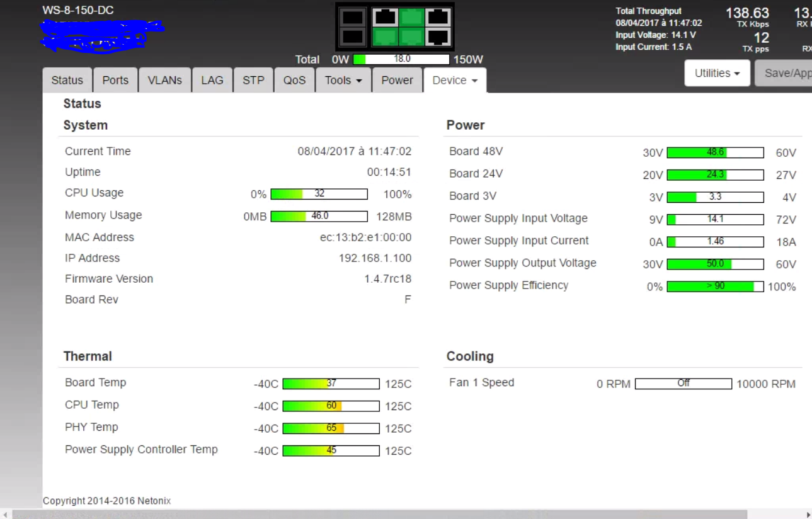Select the inactive top-right Ethernet port
This screenshot has height=519, width=812.
point(438,17)
